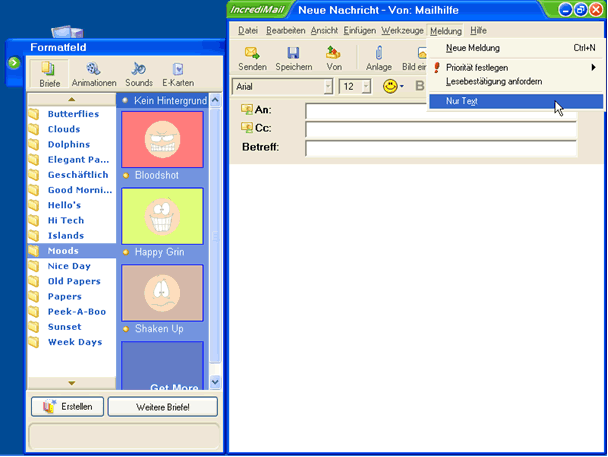Select the Happy Grin thumbnail

tap(162, 216)
